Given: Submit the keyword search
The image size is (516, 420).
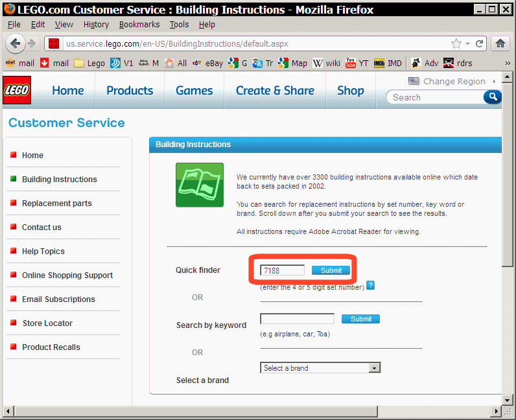Looking at the screenshot, I should 360,319.
